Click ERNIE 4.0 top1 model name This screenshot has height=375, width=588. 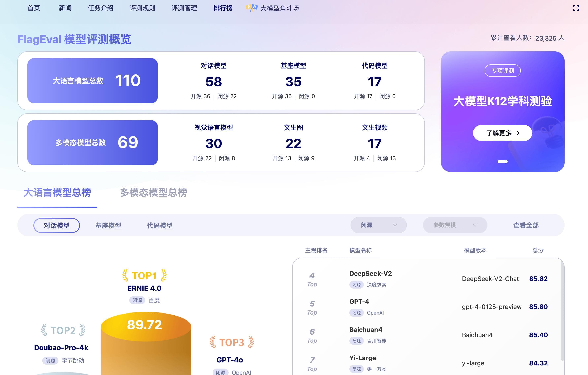click(x=144, y=288)
